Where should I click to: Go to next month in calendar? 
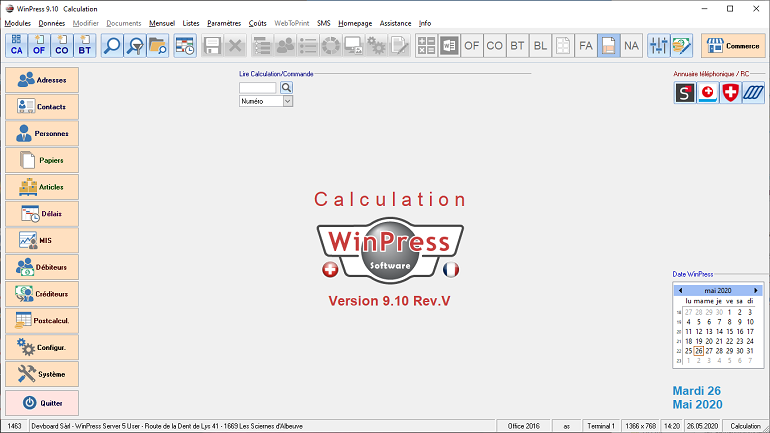coord(756,291)
